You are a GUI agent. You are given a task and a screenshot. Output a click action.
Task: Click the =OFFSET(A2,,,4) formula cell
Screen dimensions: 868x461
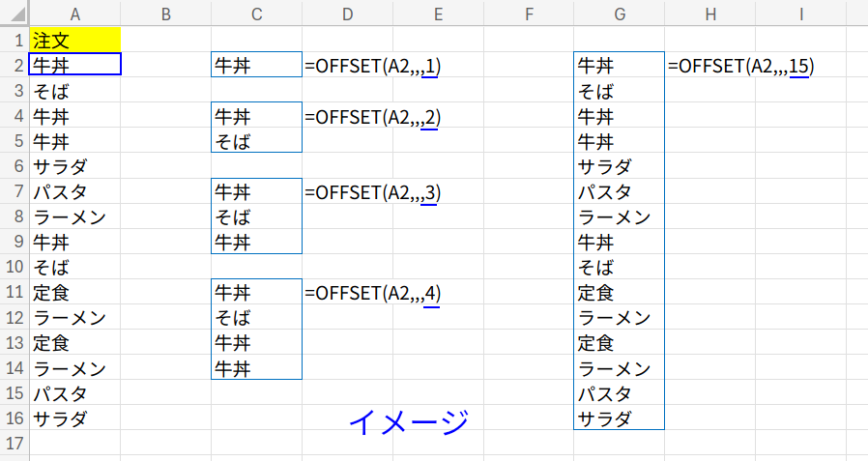click(x=373, y=292)
